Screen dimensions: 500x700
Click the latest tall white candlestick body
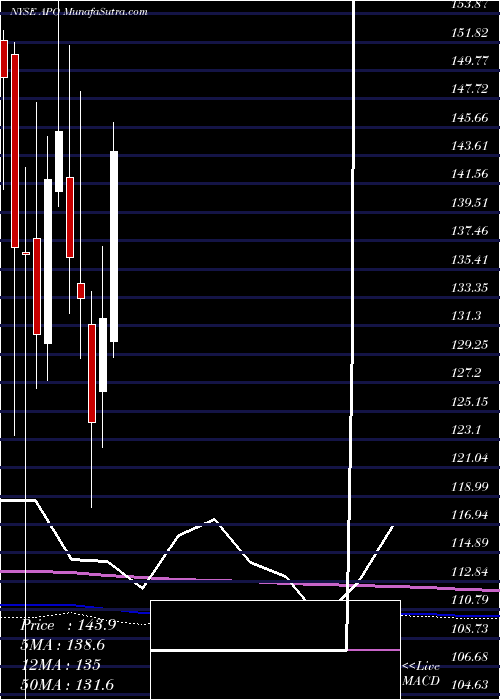point(114,246)
